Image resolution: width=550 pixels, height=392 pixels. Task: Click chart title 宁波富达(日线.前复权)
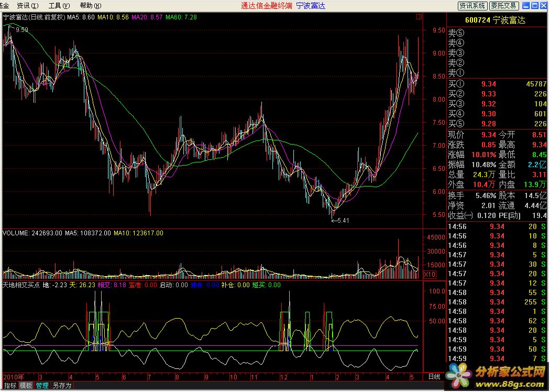coord(34,17)
